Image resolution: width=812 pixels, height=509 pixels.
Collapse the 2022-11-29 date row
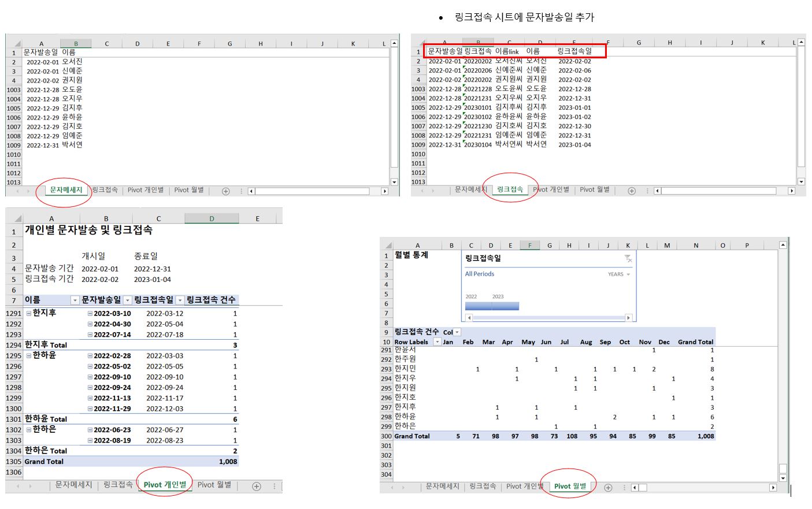pyautogui.click(x=90, y=408)
